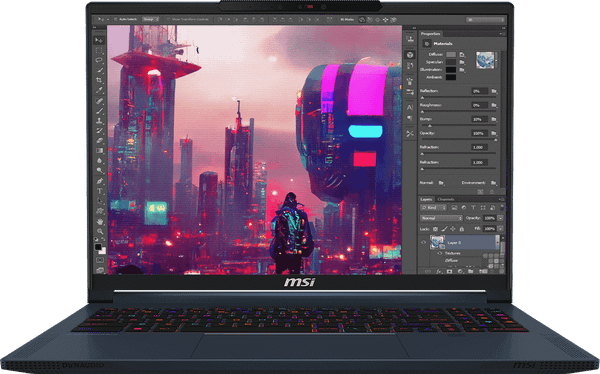Toggle Show Transform Controls checkbox

click(168, 19)
